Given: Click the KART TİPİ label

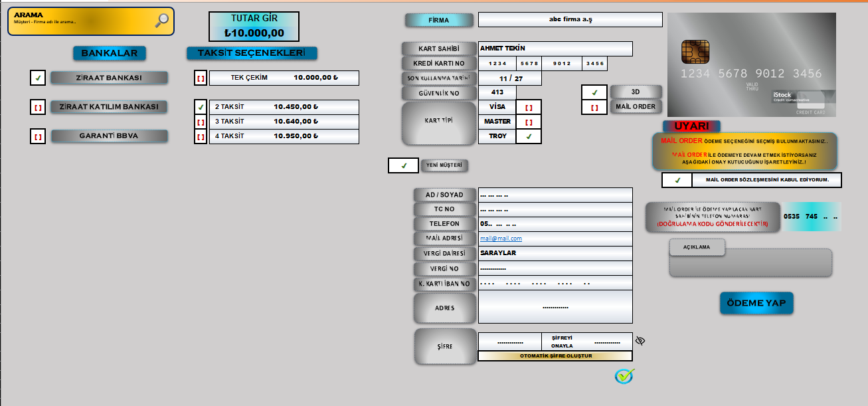Looking at the screenshot, I should pyautogui.click(x=439, y=122).
